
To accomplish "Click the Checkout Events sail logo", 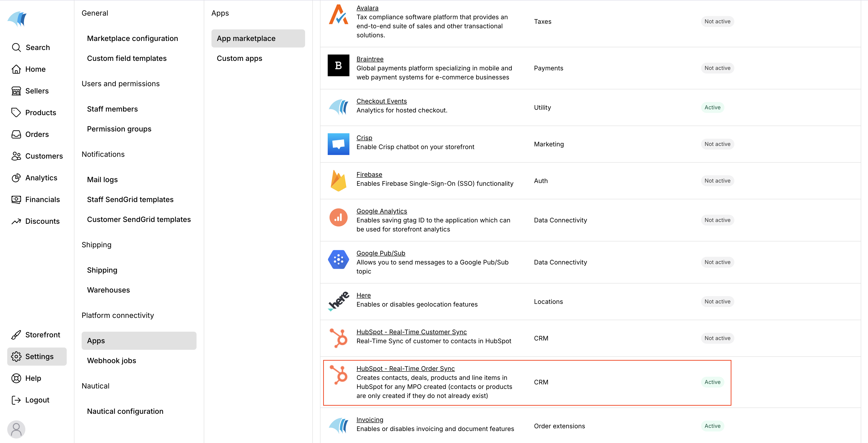I will pyautogui.click(x=338, y=107).
